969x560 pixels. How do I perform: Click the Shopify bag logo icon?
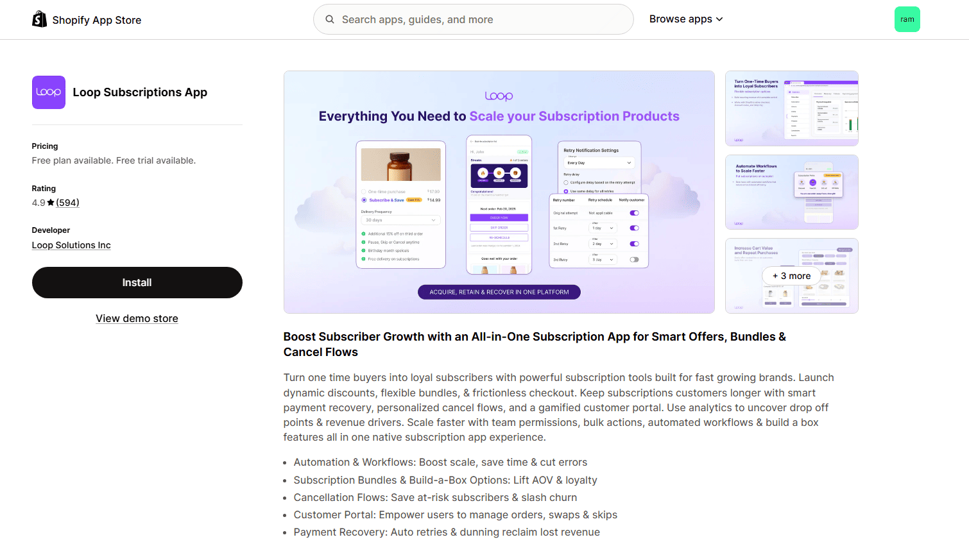point(40,19)
